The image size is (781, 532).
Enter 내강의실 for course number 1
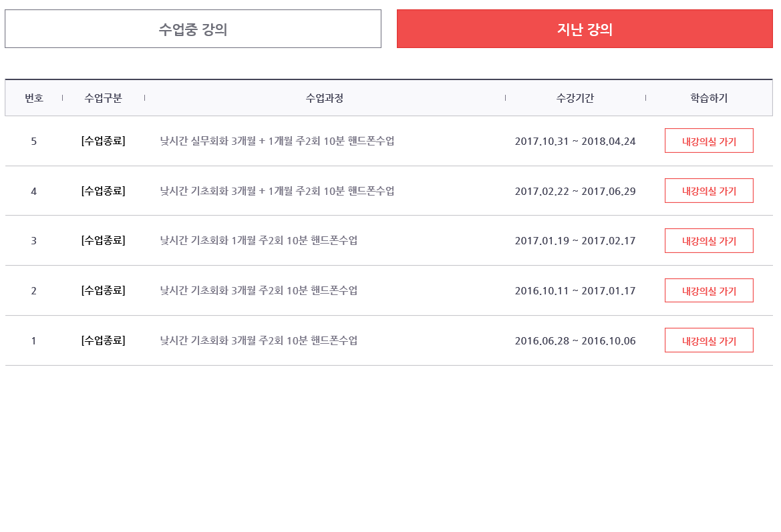coord(709,340)
